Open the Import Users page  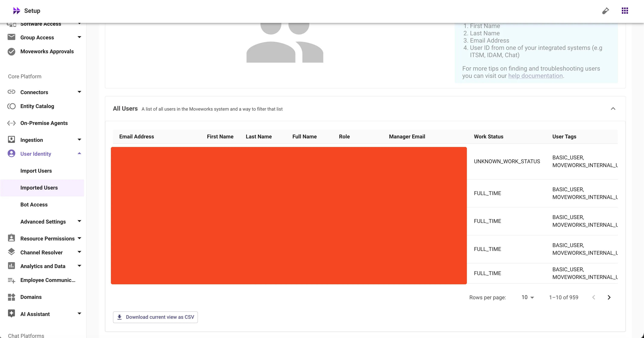36,171
